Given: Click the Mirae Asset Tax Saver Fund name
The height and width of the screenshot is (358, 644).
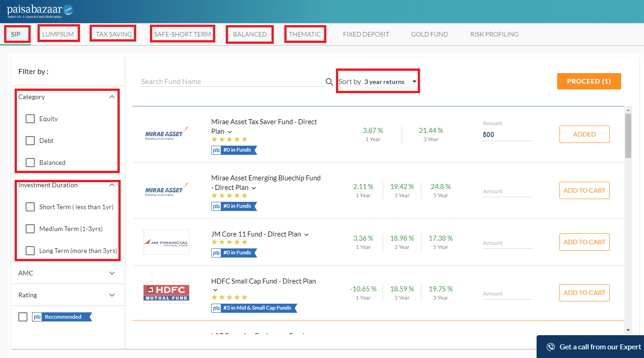Looking at the screenshot, I should pos(264,126).
